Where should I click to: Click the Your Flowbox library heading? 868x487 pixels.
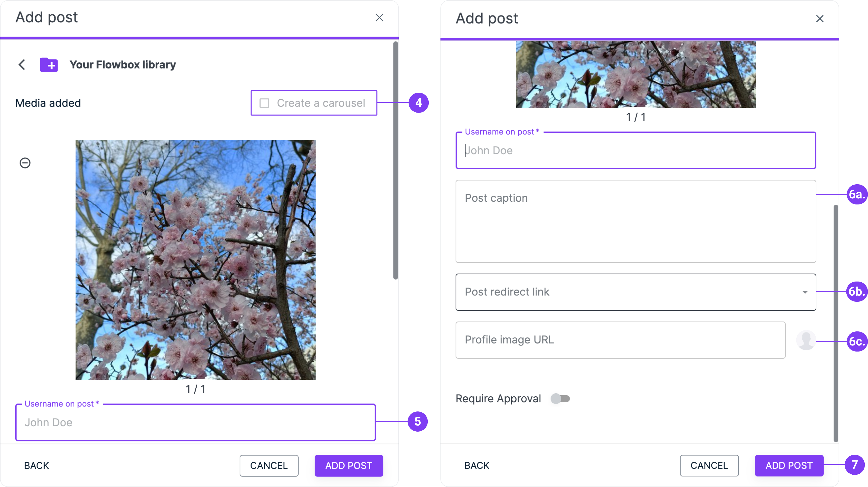pyautogui.click(x=123, y=64)
